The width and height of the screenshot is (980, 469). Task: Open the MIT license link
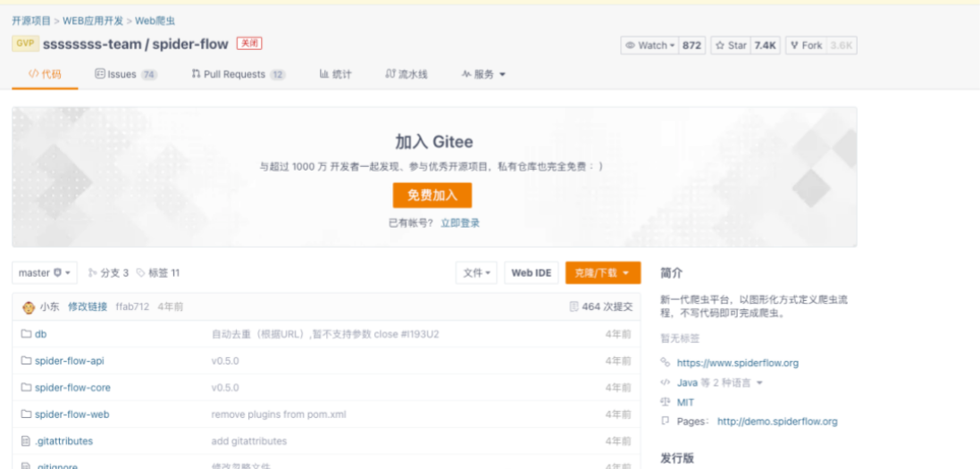685,403
